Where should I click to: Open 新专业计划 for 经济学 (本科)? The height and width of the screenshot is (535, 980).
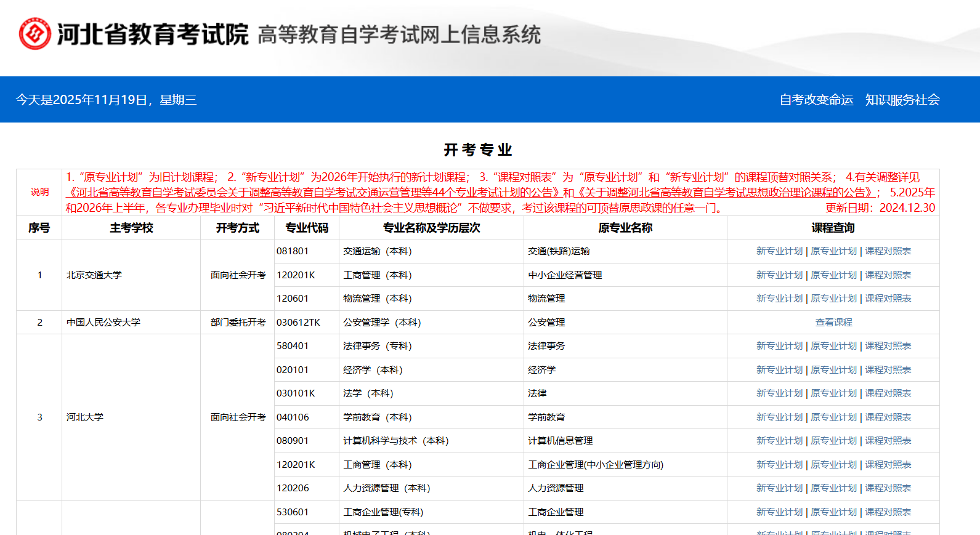[x=779, y=370]
